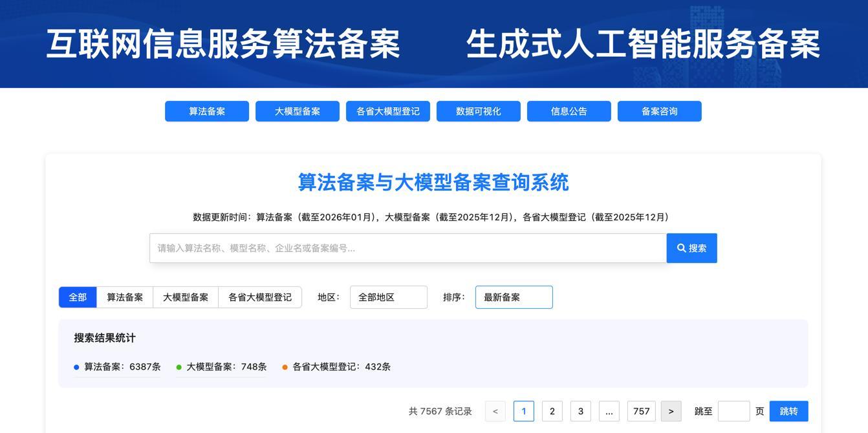Open 信息公告 page
This screenshot has height=433, width=868.
click(x=569, y=111)
